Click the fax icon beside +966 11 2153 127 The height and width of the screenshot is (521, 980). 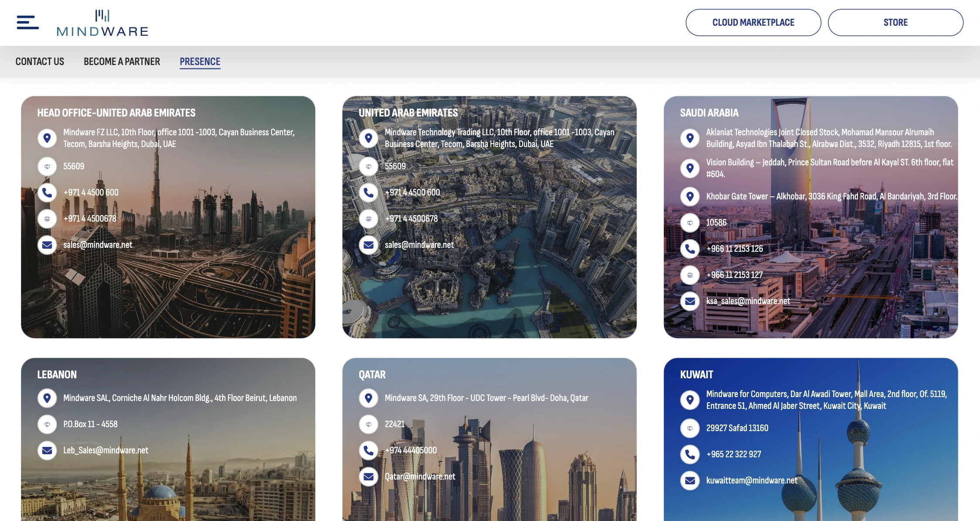point(690,275)
